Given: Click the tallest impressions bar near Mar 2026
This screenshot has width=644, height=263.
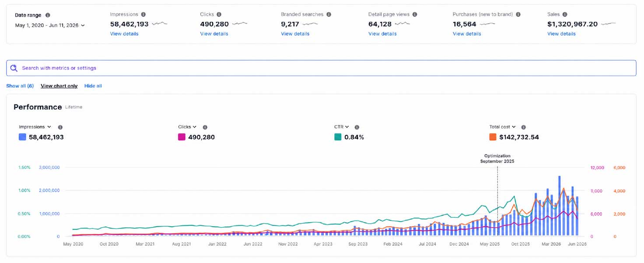Looking at the screenshot, I should click(x=560, y=206).
